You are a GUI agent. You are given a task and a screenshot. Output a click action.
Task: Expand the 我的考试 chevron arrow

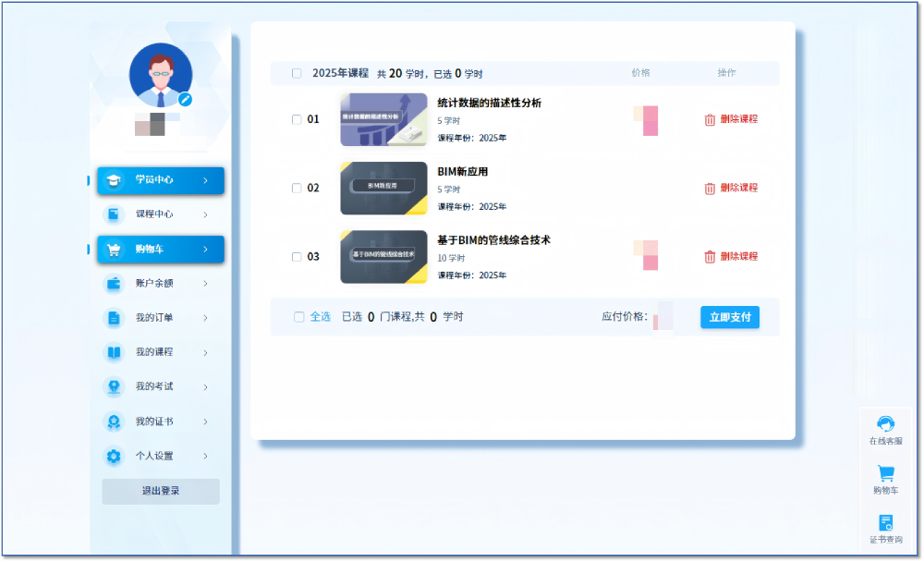coord(205,386)
